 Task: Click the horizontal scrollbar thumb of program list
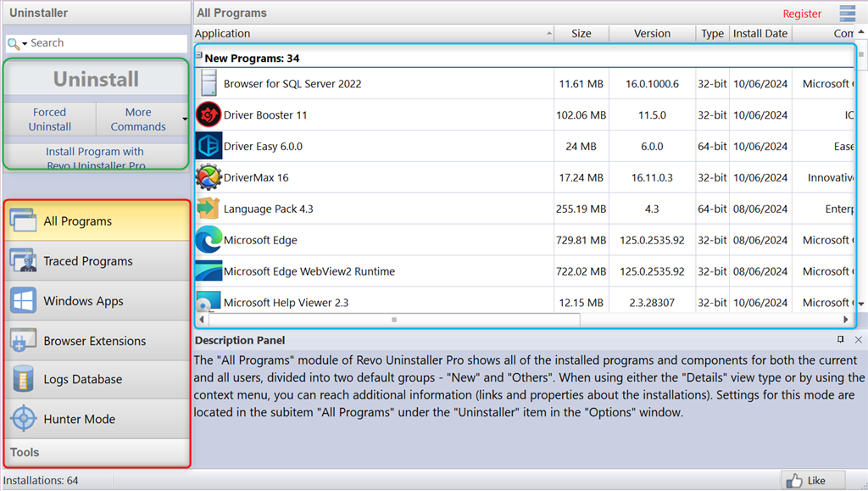394,320
